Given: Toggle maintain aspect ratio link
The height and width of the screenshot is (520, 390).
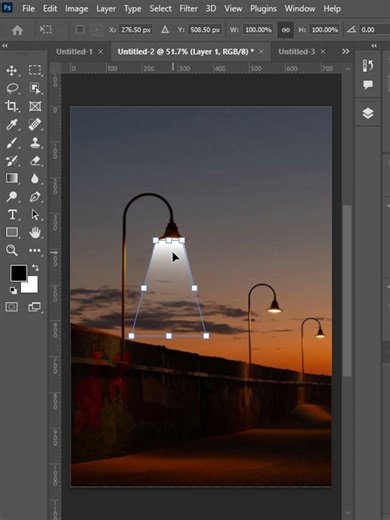Looking at the screenshot, I should coord(286,30).
